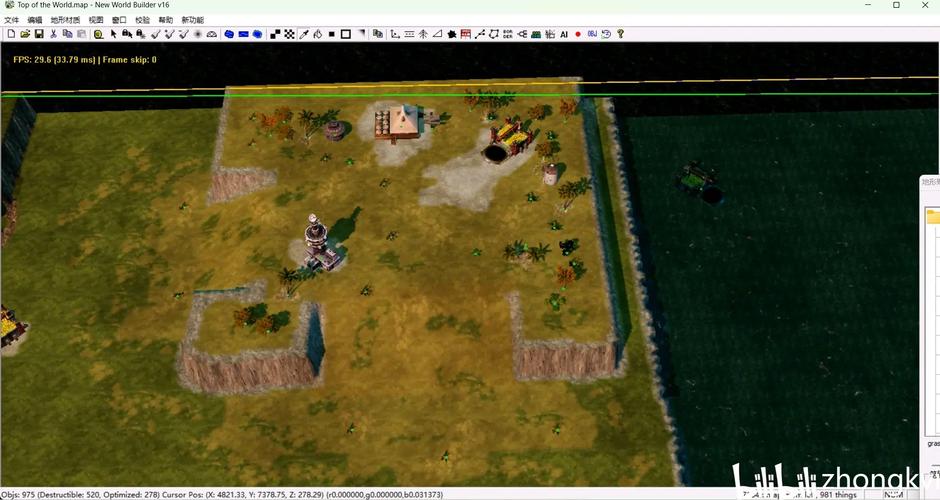Open the 编辑 menu
Viewport: 940px width, 500px height.
tap(35, 20)
